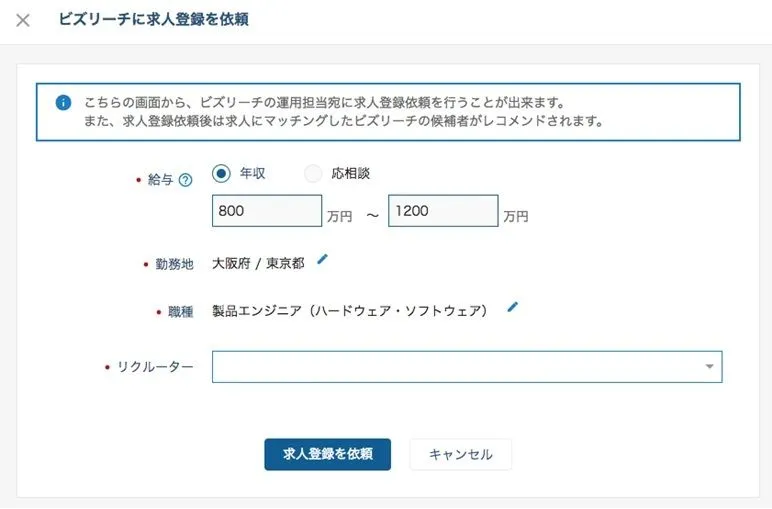Viewport: 772px width, 509px height.
Task: Click the maximum salary field showing 1200
Action: tap(442, 211)
